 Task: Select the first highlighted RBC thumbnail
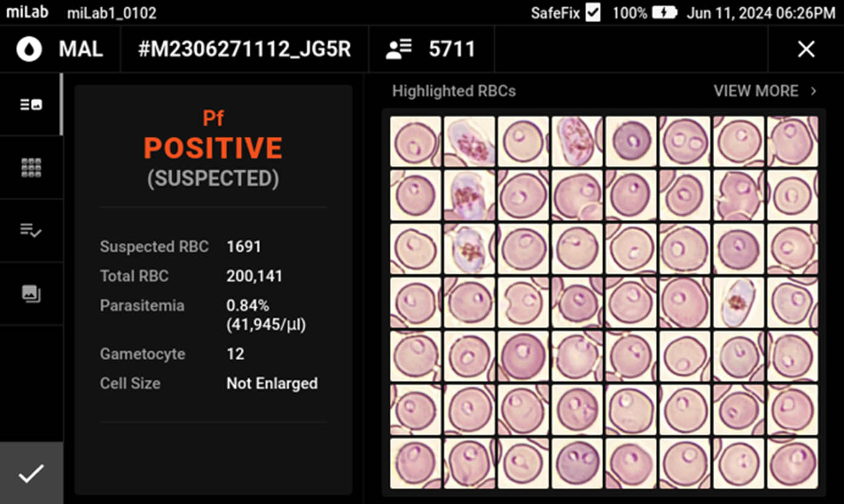pyautogui.click(x=415, y=142)
